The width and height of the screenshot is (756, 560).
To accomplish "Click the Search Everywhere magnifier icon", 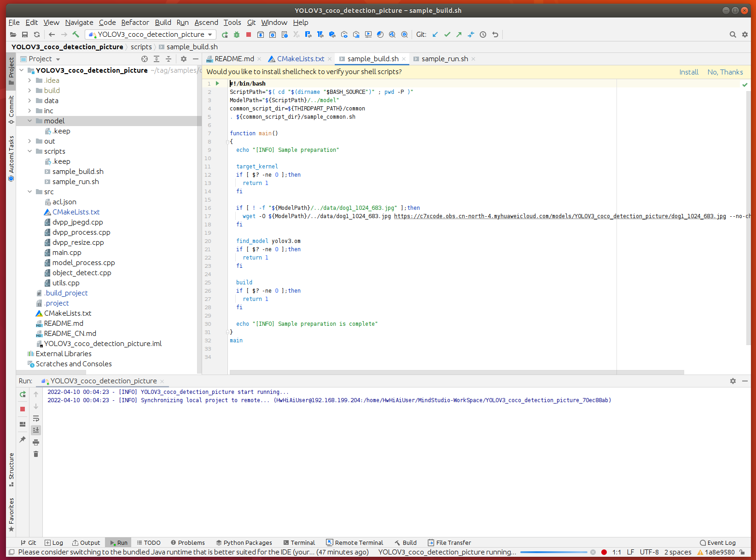I will point(733,35).
